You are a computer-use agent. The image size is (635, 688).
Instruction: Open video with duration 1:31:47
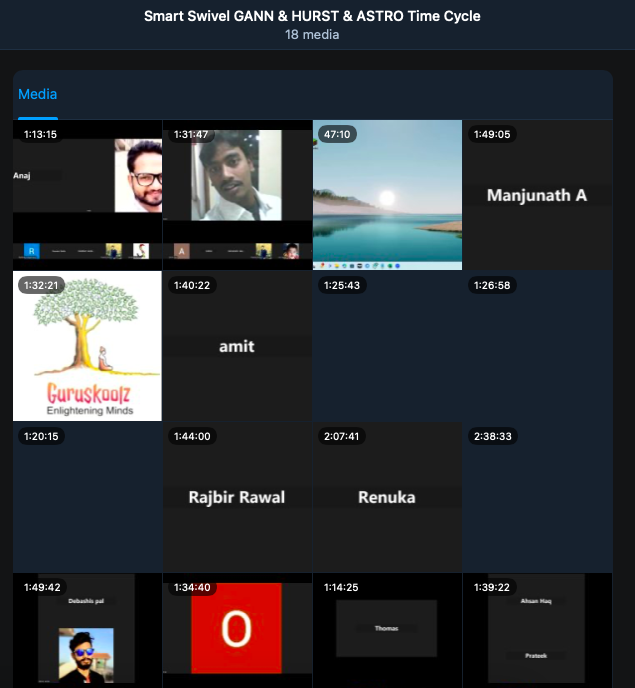[x=237, y=195]
